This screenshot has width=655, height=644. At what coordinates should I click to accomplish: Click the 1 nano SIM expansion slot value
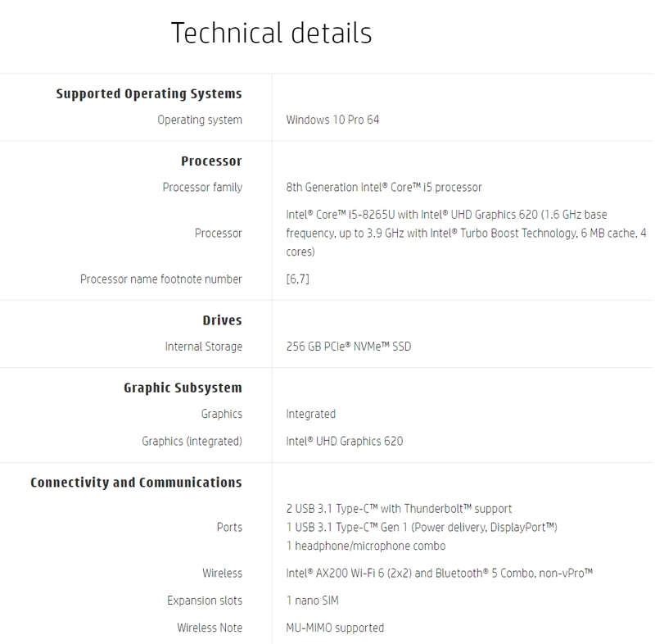(312, 601)
